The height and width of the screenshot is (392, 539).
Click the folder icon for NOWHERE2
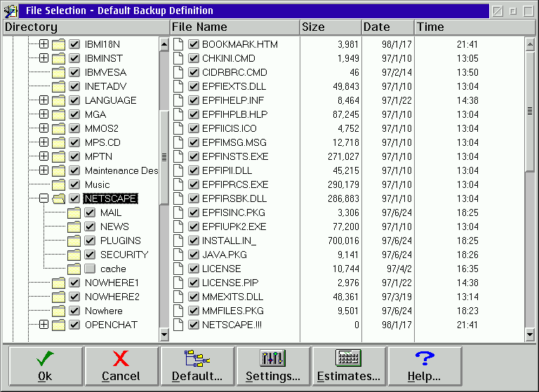pos(58,297)
